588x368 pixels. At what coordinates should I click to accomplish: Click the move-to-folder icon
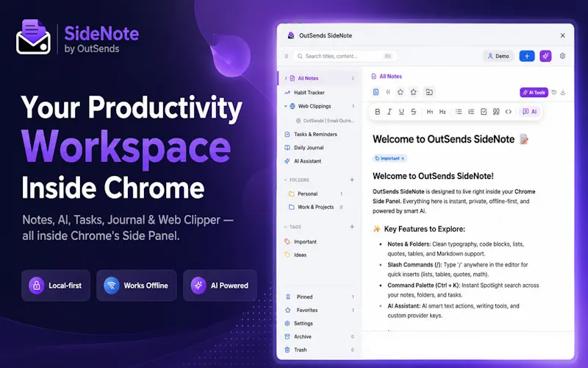click(429, 92)
